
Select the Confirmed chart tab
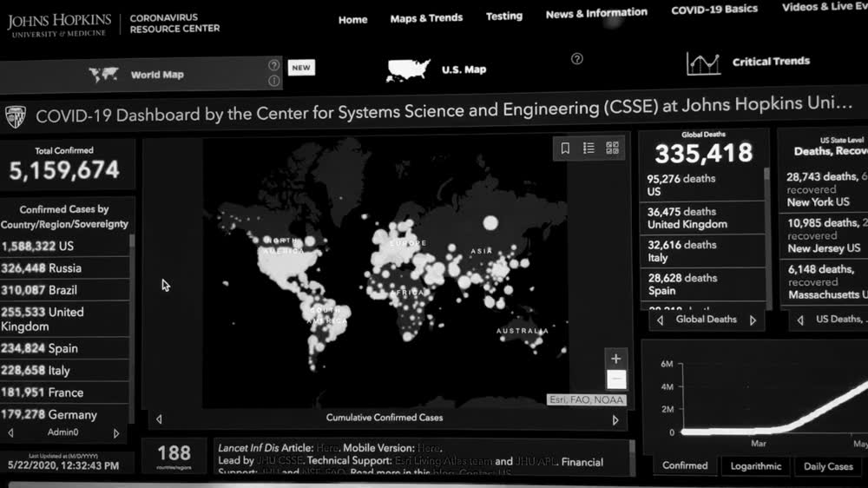point(685,465)
